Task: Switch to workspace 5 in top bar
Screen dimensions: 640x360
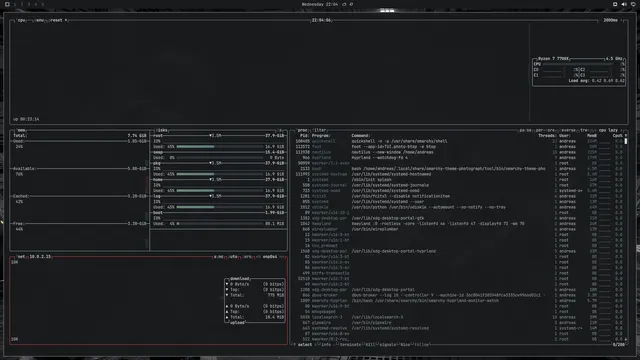Action: (42, 4)
